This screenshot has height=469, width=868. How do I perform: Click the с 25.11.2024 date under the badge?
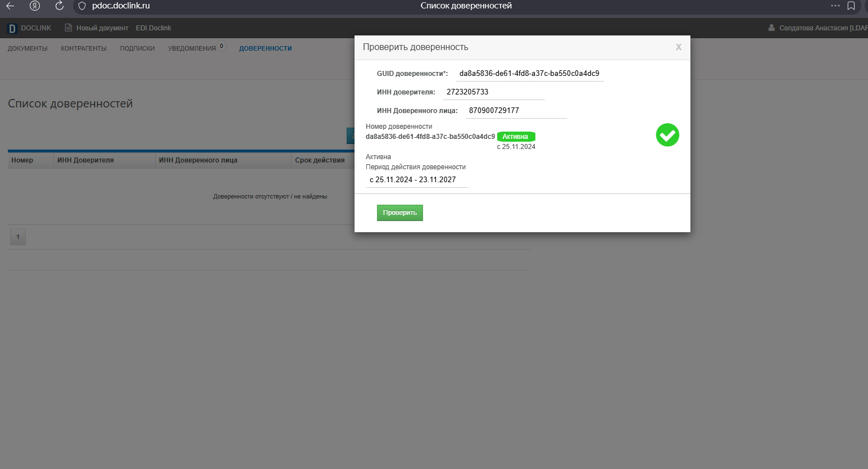(x=516, y=147)
